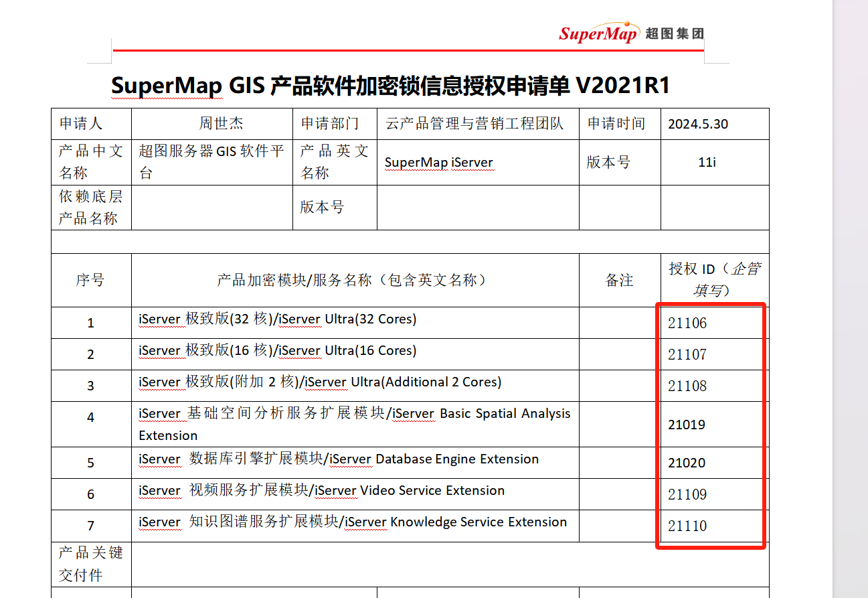Click the SuperMap 超图集团 logo

tap(632, 31)
